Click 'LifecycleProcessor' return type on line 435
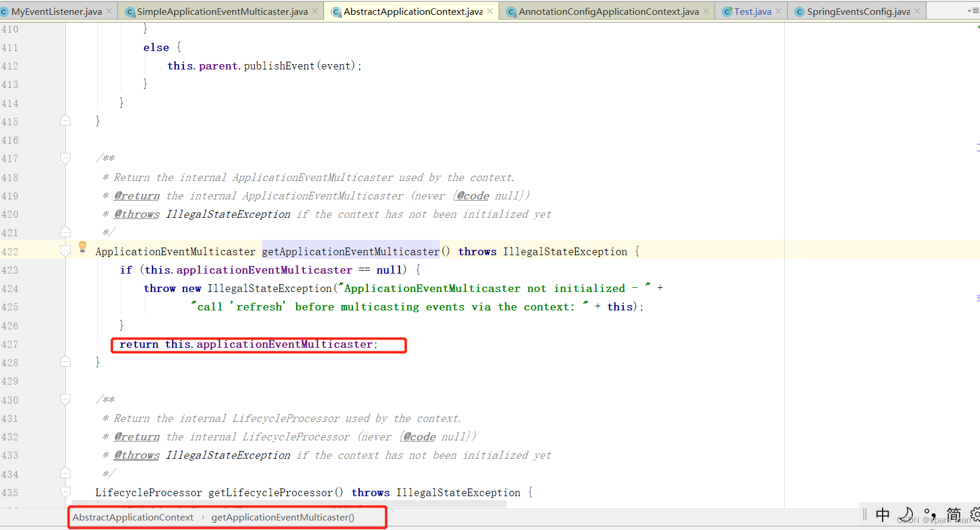This screenshot has height=530, width=980. point(149,493)
